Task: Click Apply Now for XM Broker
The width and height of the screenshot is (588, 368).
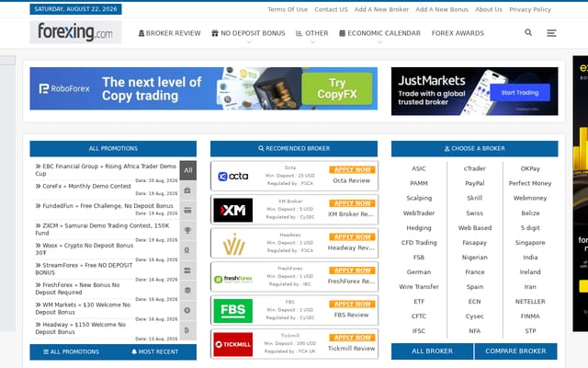Action: pos(352,203)
